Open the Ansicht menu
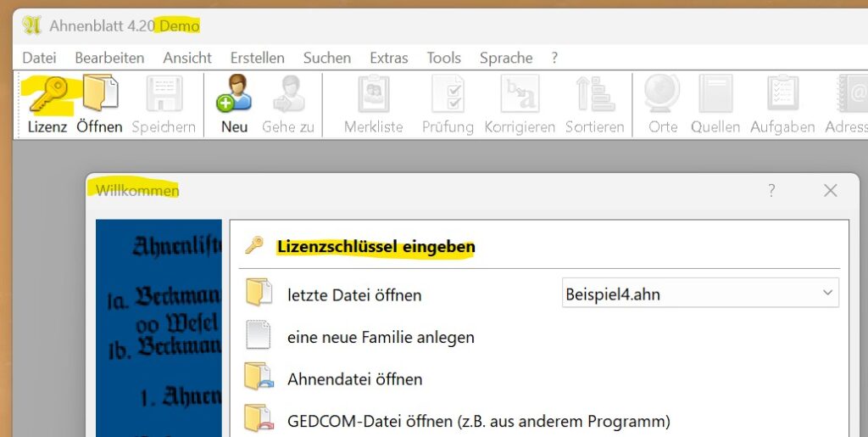868x437 pixels. pyautogui.click(x=187, y=58)
